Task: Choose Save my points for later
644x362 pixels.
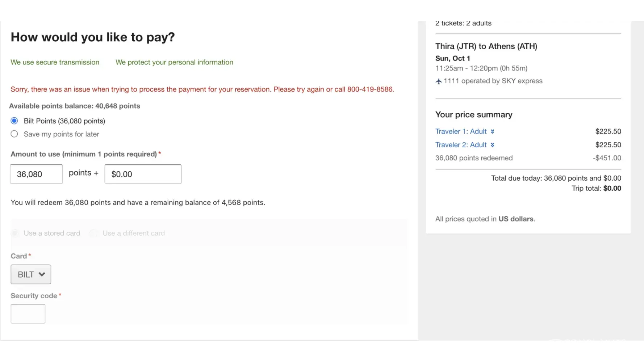Action: coord(14,134)
